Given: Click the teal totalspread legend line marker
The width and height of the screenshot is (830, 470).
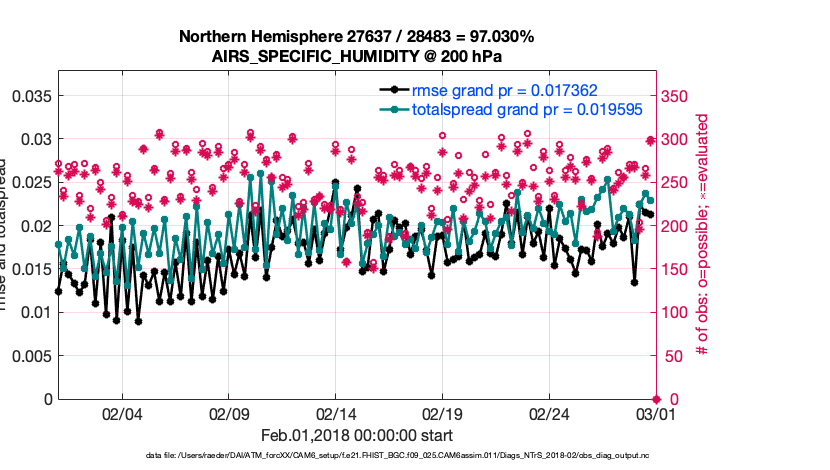Looking at the screenshot, I should (x=398, y=109).
